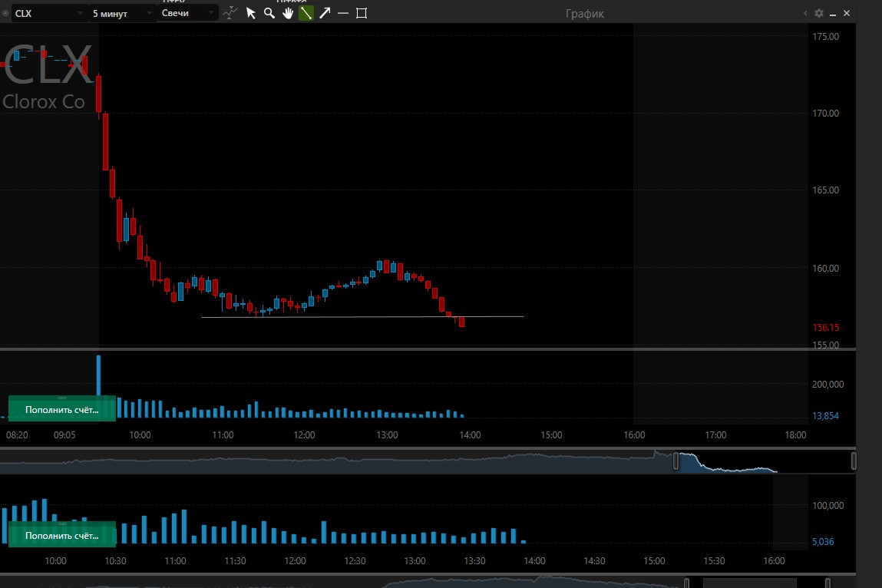Click the График window title
Image resolution: width=882 pixels, height=588 pixels.
pyautogui.click(x=585, y=14)
